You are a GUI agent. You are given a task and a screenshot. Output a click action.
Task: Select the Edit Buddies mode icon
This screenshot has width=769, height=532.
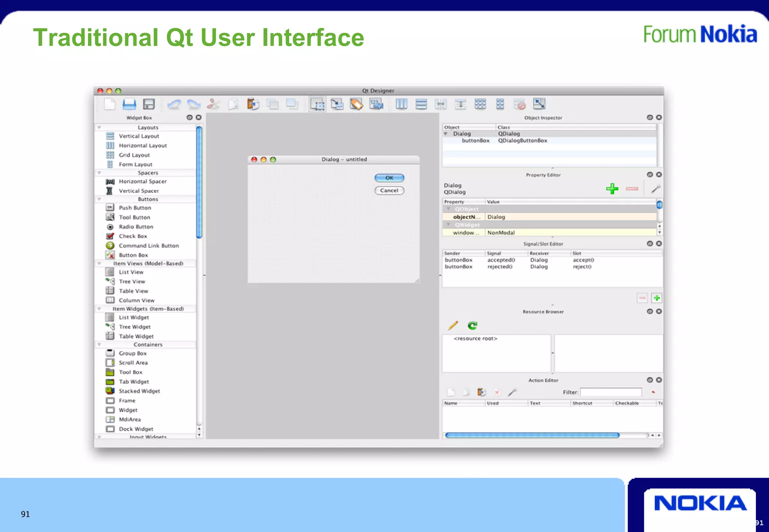click(356, 104)
